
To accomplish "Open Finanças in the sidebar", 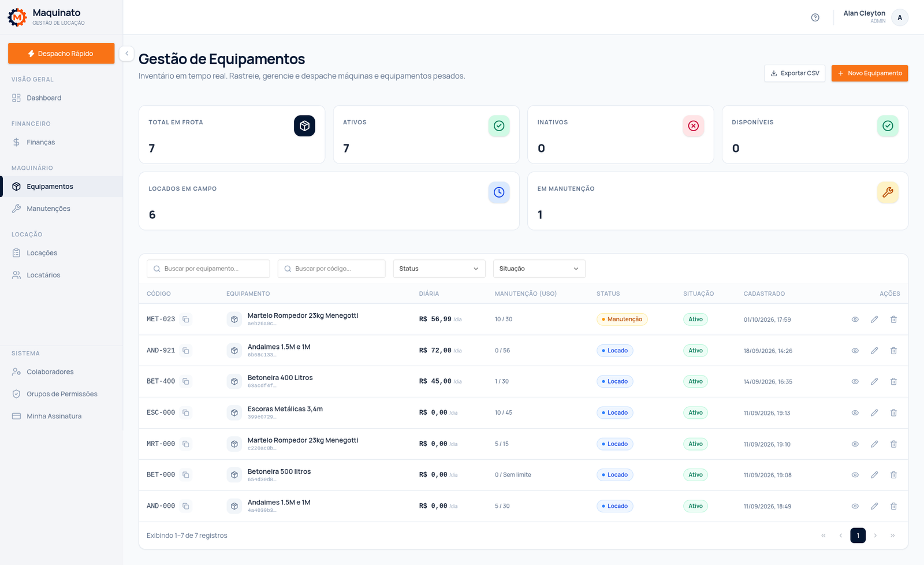I will point(61,142).
